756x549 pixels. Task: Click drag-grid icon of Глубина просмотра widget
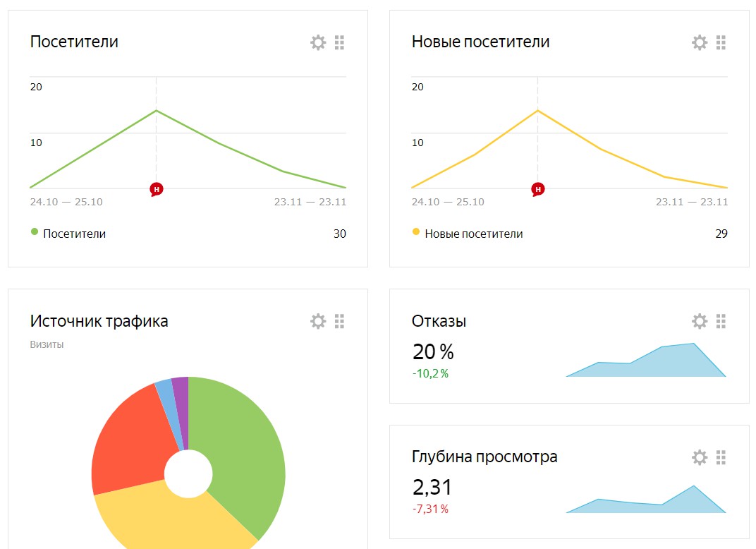tap(721, 457)
